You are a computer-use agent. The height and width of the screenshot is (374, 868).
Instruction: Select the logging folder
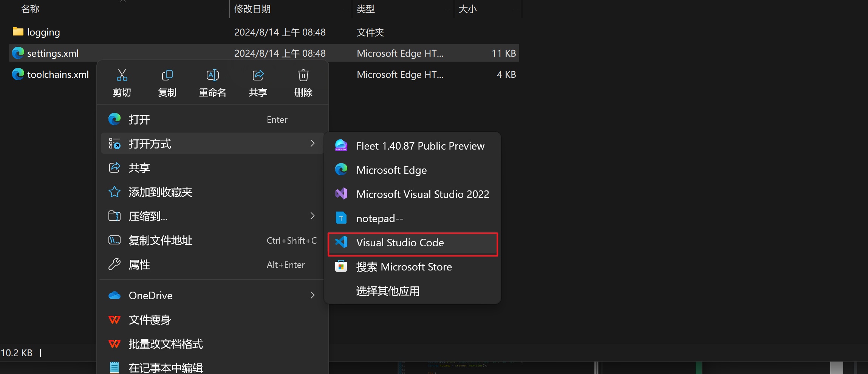(x=43, y=32)
